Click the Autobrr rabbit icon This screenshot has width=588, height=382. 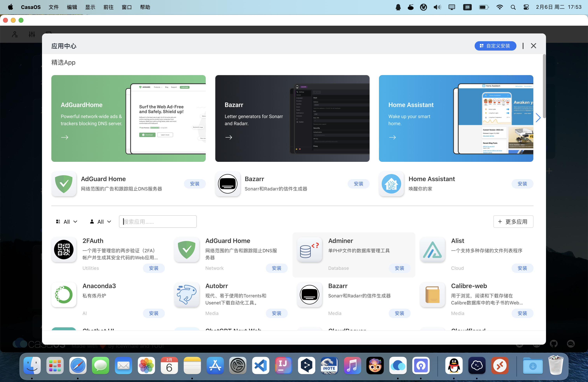coord(186,294)
